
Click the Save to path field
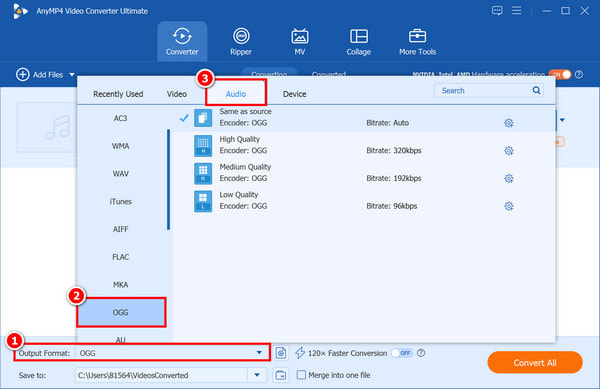click(x=161, y=375)
